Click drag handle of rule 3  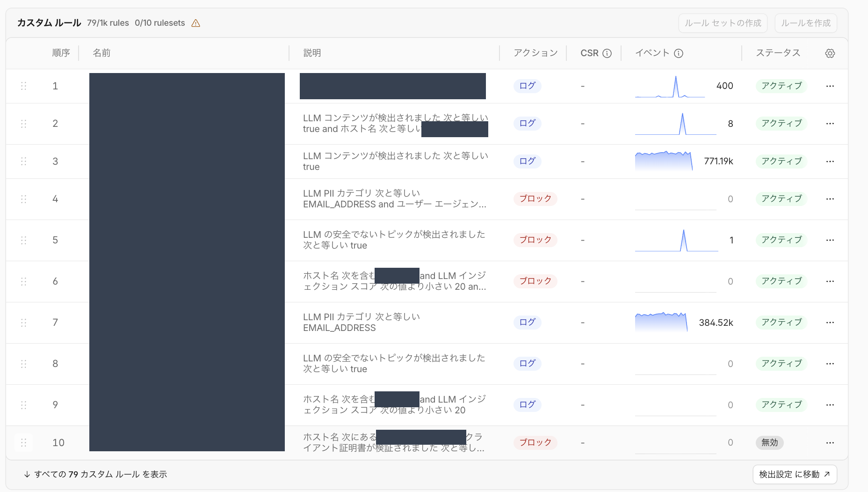(x=24, y=162)
